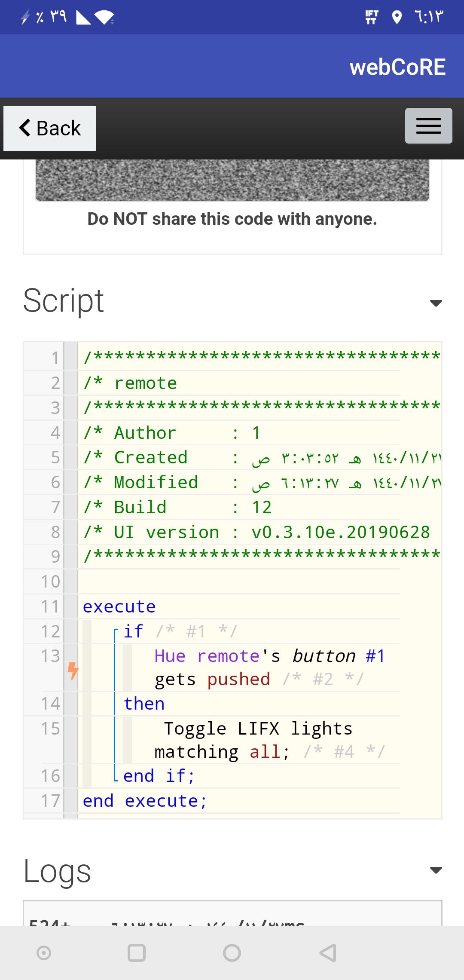Select 'Hue remote' device in condition
Viewport: 464px width, 980px height.
coord(207,656)
